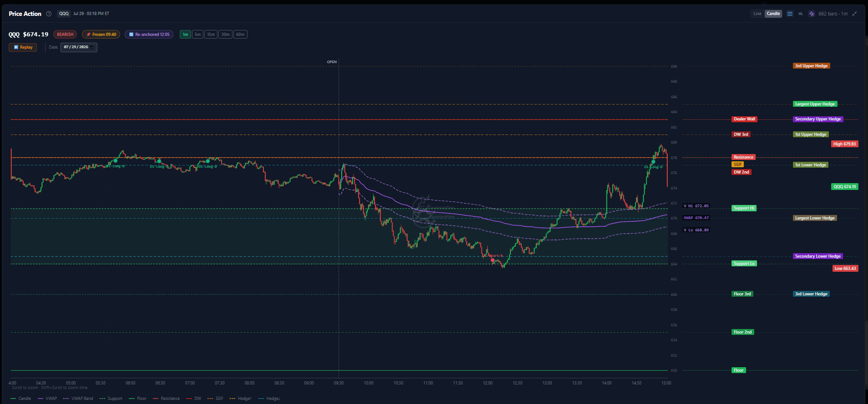Click the 3rd Upper Hedge label
The height and width of the screenshot is (404, 868).
[x=811, y=66]
